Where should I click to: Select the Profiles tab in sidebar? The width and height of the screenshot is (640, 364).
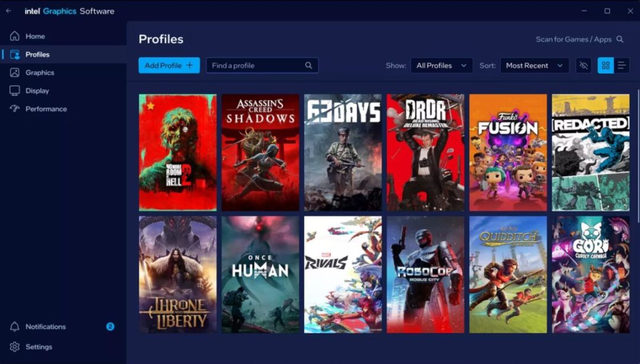click(37, 54)
